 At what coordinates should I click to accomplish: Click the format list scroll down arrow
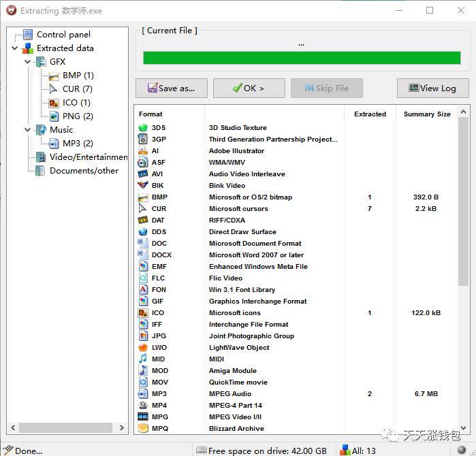point(463,428)
